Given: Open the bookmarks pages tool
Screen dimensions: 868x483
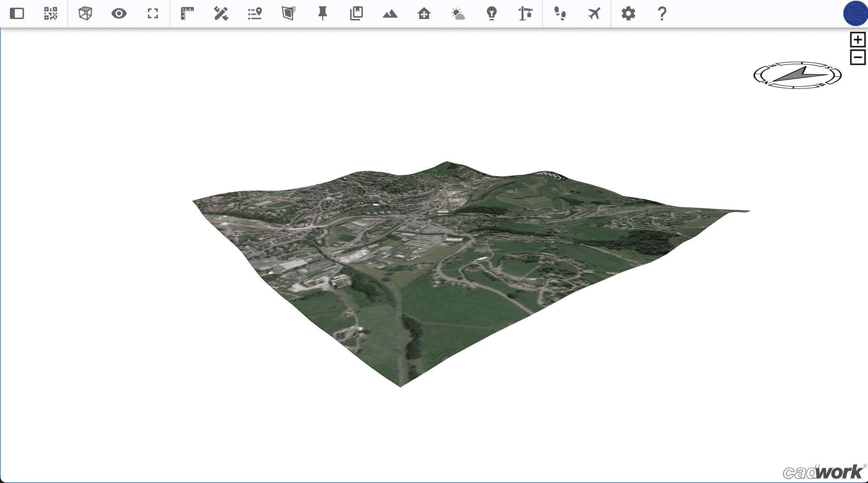Looking at the screenshot, I should (356, 14).
